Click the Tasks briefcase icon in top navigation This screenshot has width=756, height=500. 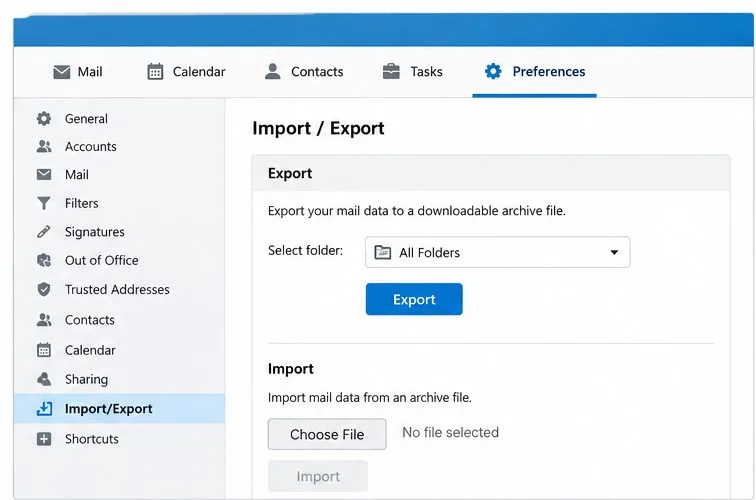(391, 71)
